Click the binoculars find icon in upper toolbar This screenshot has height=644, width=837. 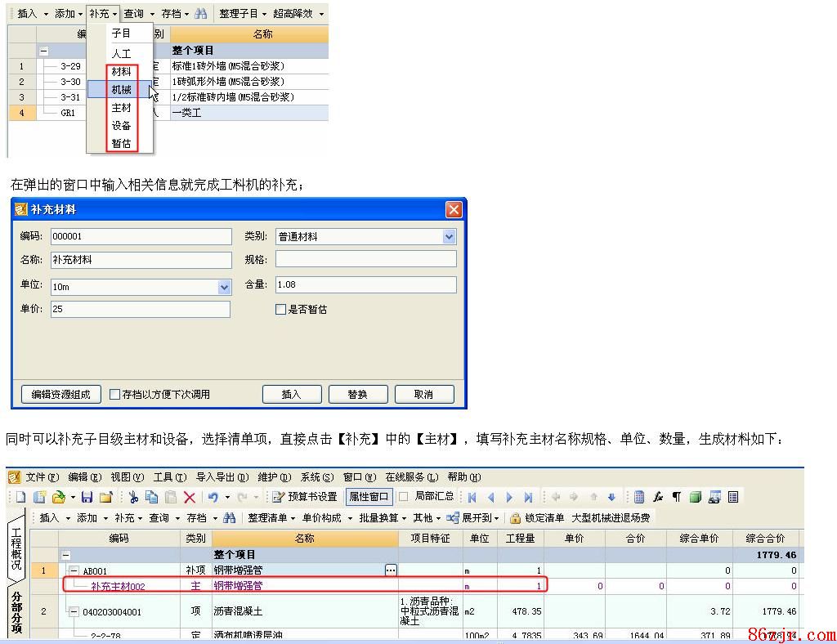tap(201, 14)
